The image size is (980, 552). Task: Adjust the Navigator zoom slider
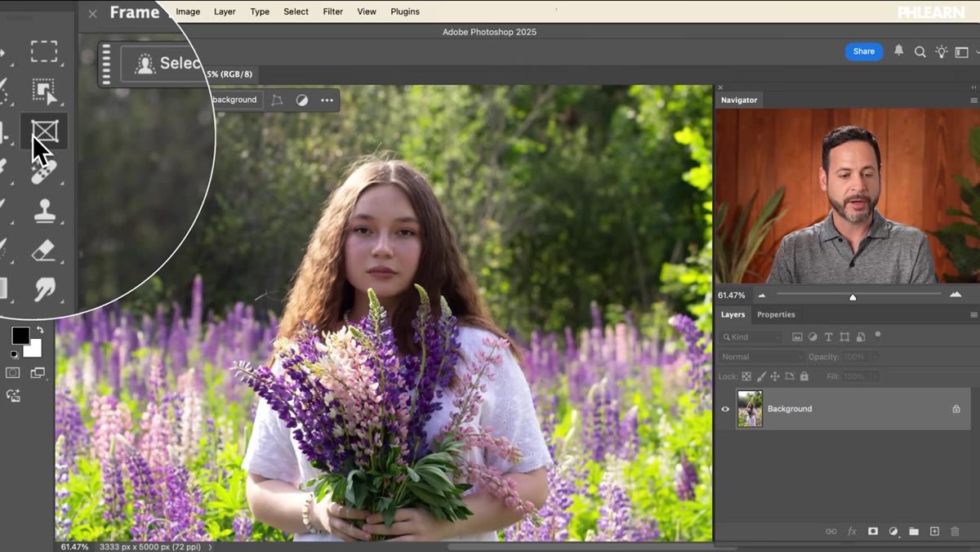click(x=853, y=296)
